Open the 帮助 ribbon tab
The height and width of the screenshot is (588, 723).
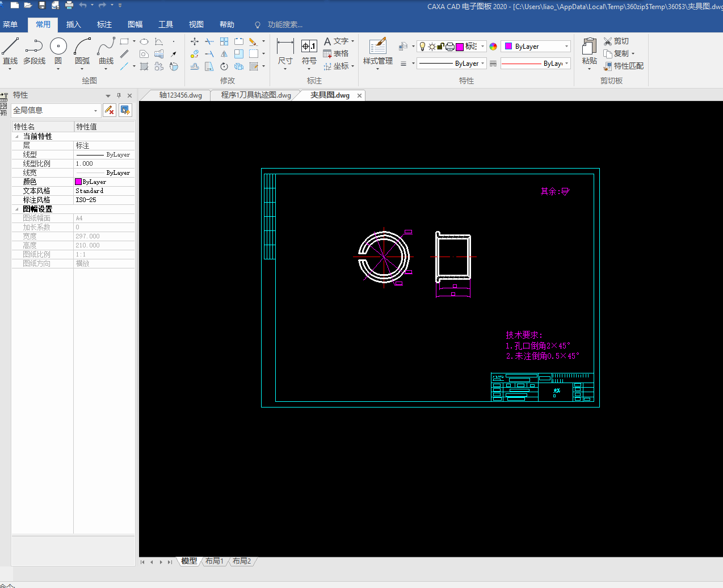227,24
